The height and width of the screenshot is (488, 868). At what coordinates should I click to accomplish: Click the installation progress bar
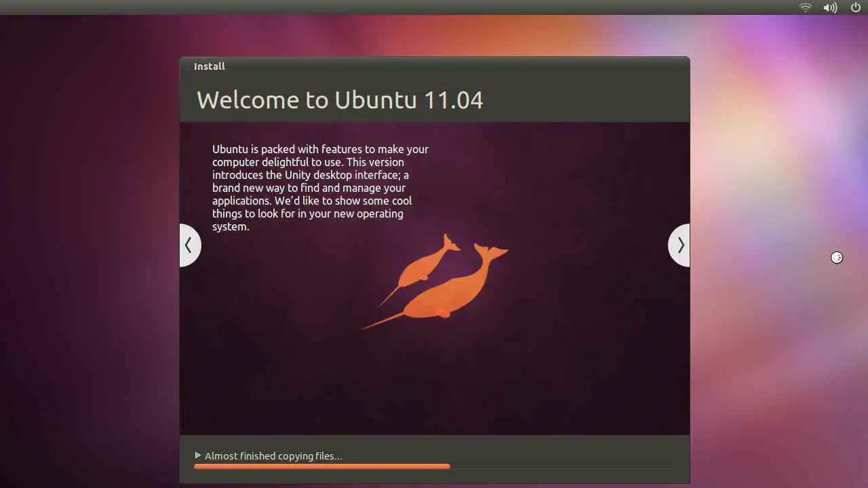click(x=433, y=466)
